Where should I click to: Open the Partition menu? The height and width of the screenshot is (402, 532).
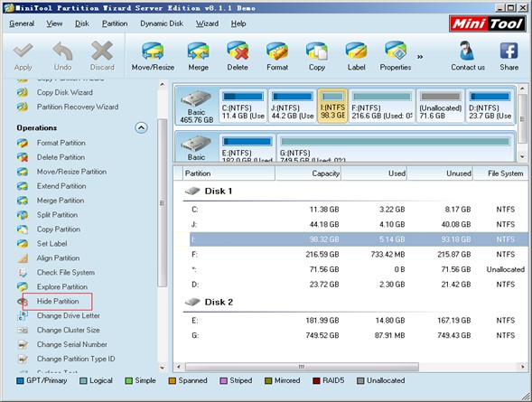pos(115,23)
